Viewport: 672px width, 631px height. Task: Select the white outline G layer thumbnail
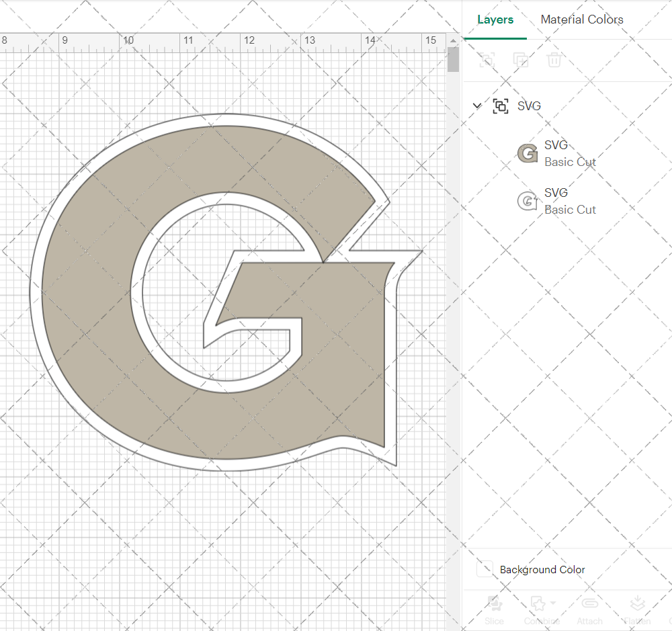[528, 201]
